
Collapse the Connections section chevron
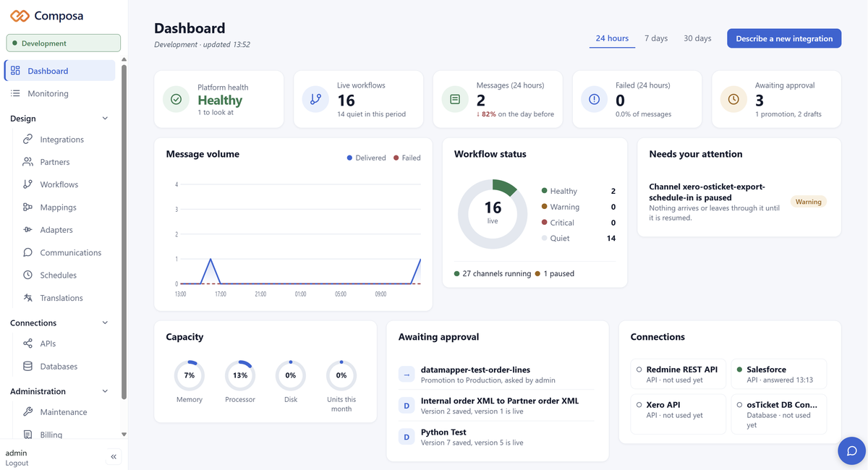click(x=105, y=323)
